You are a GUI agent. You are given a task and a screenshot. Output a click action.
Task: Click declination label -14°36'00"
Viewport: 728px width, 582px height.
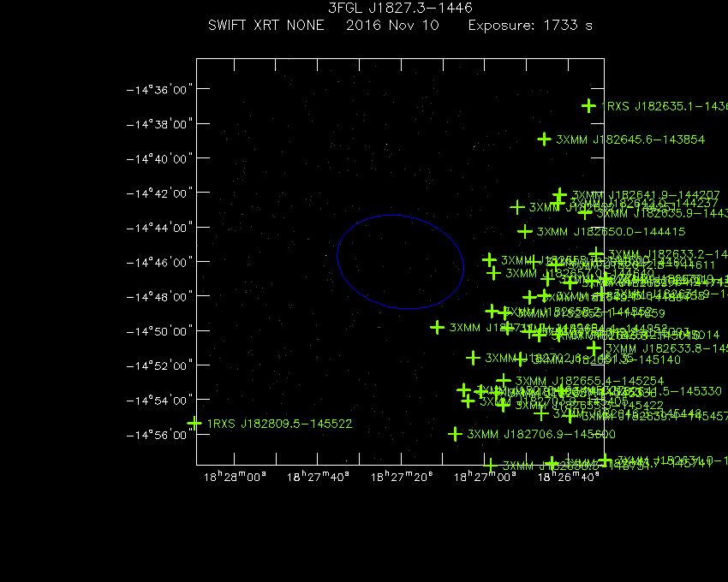click(159, 90)
